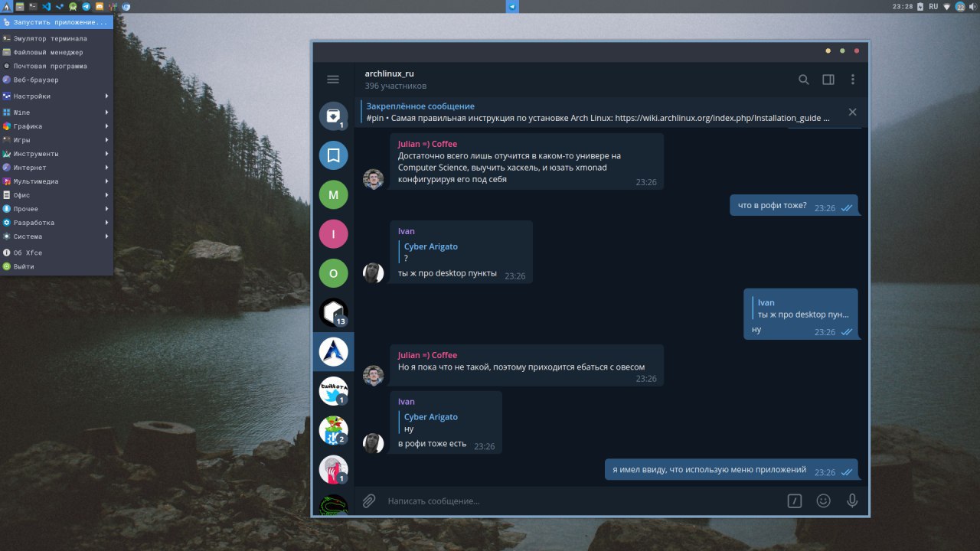
Task: Launch 'Веб-браузер' from menu
Action: pyautogui.click(x=57, y=80)
